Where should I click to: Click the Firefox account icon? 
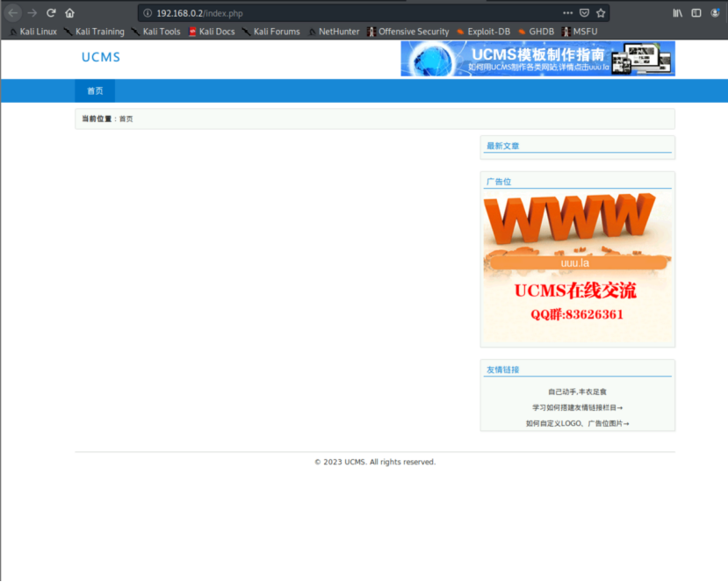tap(714, 13)
